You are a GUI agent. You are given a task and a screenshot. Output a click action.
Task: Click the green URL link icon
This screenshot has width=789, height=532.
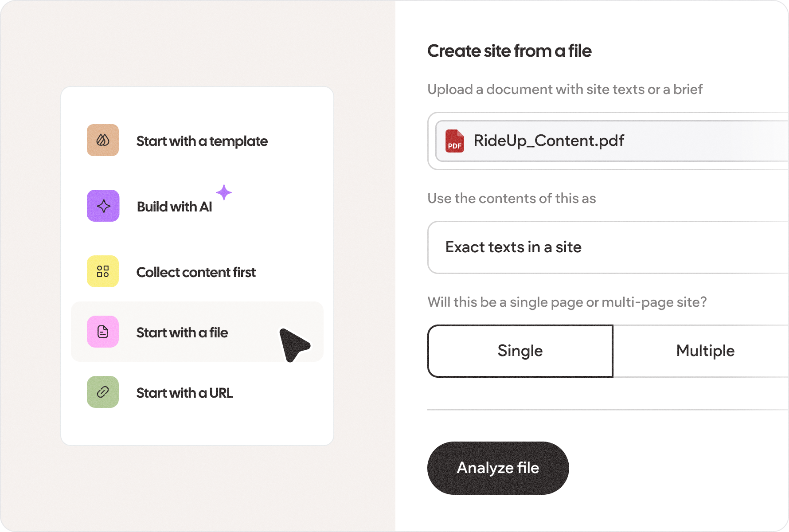point(103,392)
